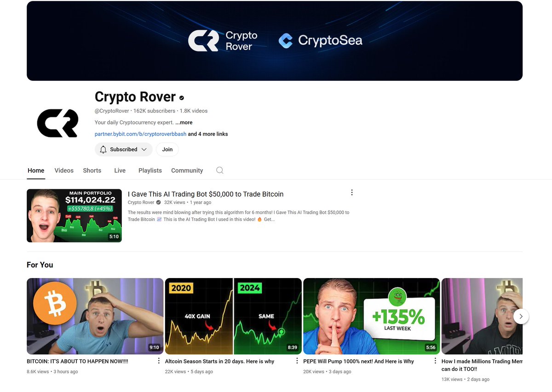Open 'I Gave This AI Trading Bot $50,000' title
552x392 pixels.
click(206, 194)
